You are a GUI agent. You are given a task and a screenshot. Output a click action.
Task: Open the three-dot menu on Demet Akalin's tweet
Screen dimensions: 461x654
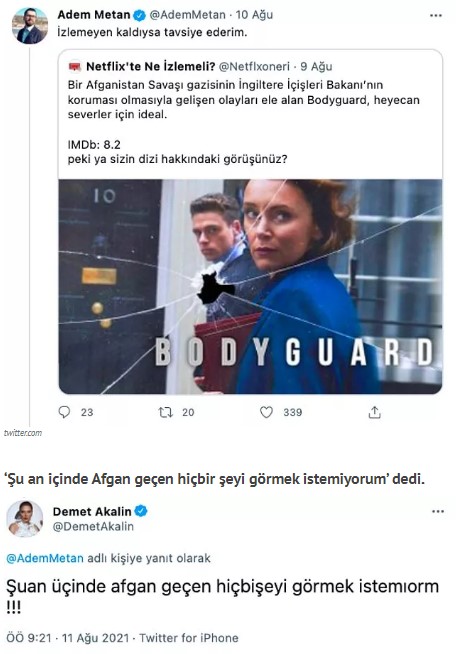(438, 511)
